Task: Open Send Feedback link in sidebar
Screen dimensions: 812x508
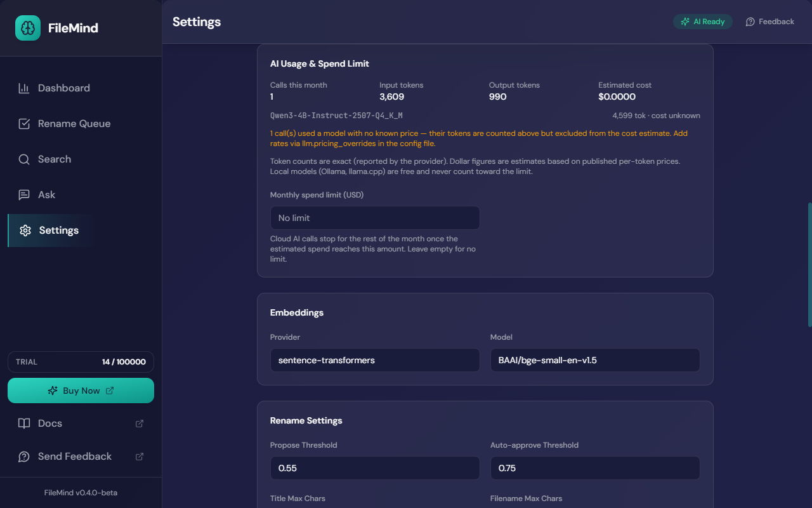Action: point(81,457)
